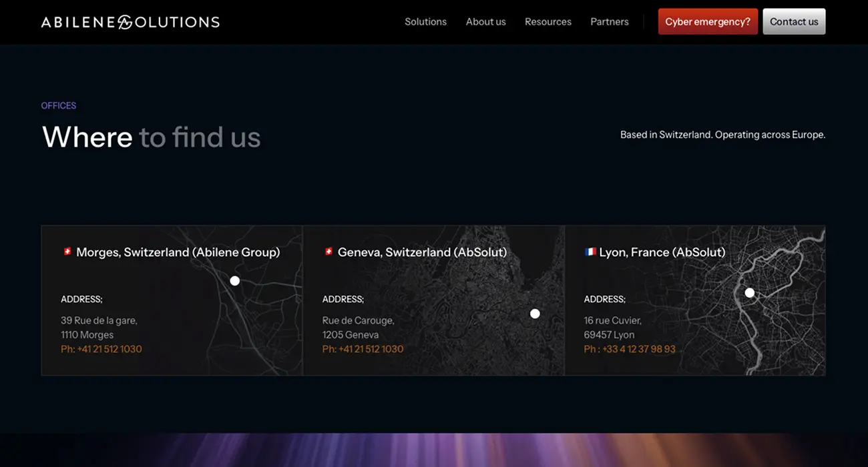Click the ADDRESS label in the Morges card
The width and height of the screenshot is (868, 467).
click(x=81, y=300)
